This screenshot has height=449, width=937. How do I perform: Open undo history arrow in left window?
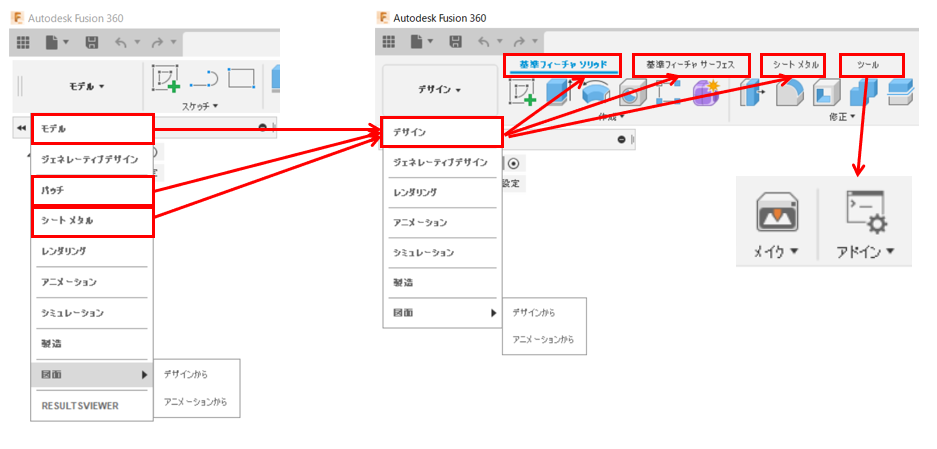[x=137, y=42]
